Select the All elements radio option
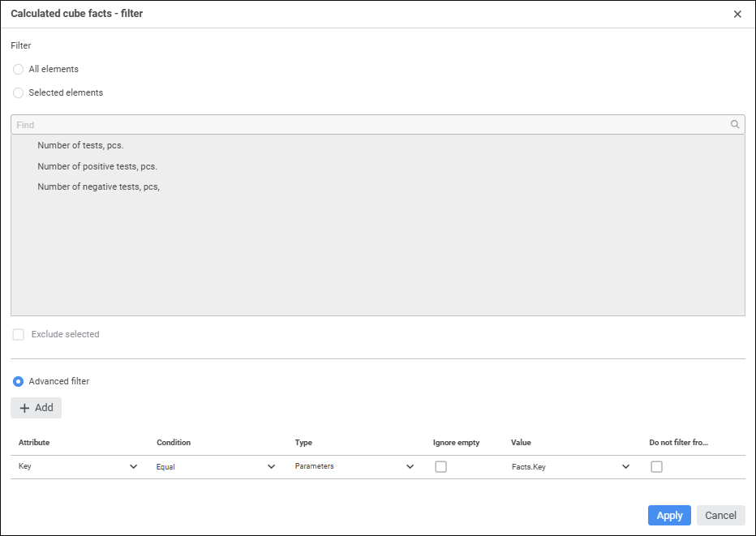Screen dimensions: 756x536 tap(19, 70)
